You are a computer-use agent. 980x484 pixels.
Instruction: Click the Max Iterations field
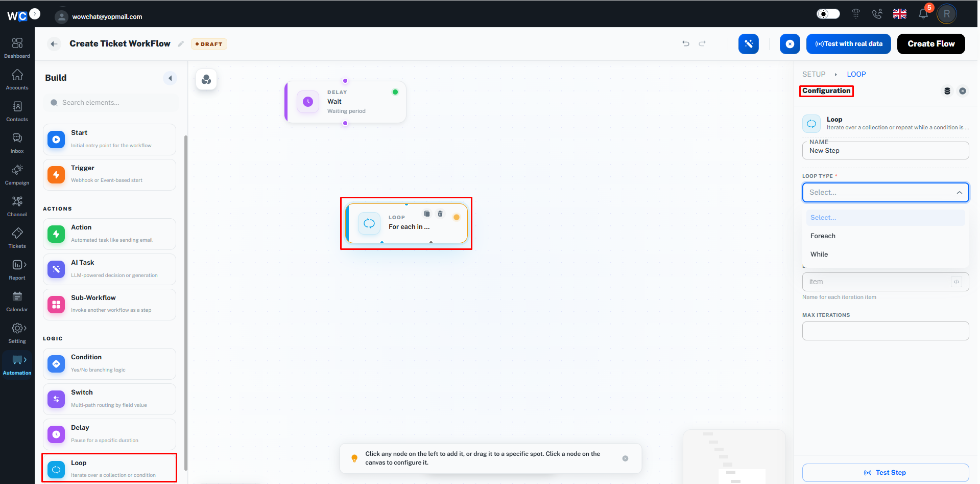886,331
